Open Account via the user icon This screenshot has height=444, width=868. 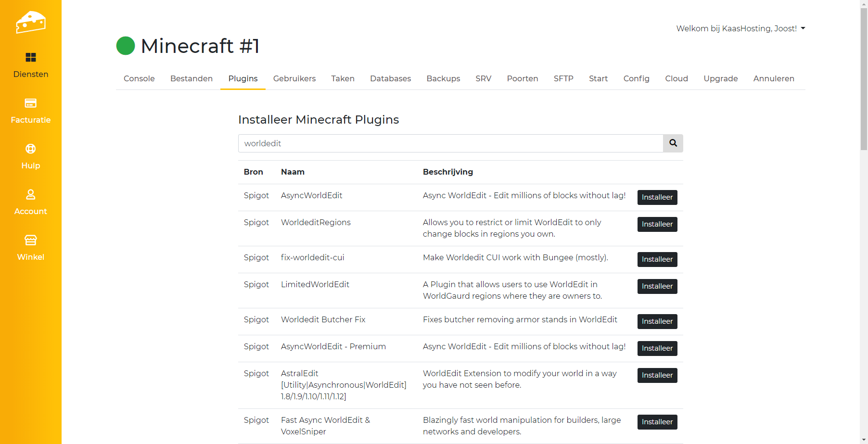point(31,195)
